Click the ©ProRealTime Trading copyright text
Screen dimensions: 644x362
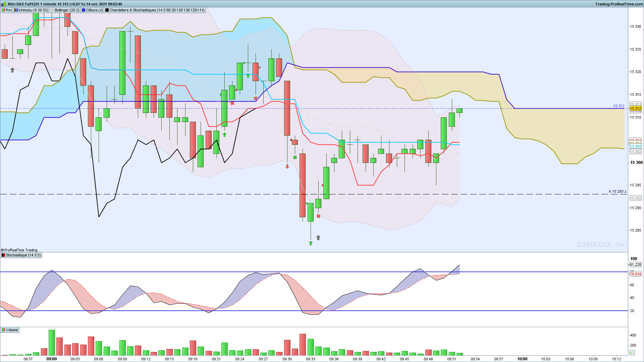(x=19, y=250)
